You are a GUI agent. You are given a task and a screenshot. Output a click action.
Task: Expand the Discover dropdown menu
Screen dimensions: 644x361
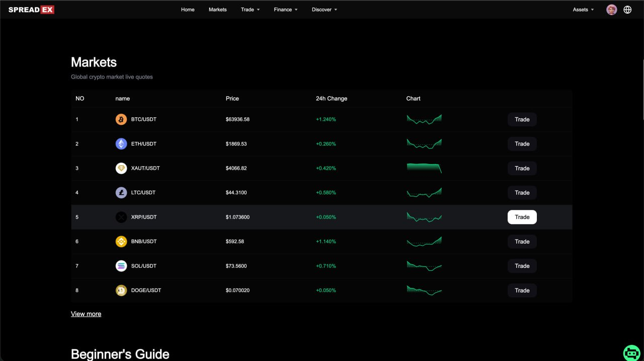pyautogui.click(x=325, y=10)
